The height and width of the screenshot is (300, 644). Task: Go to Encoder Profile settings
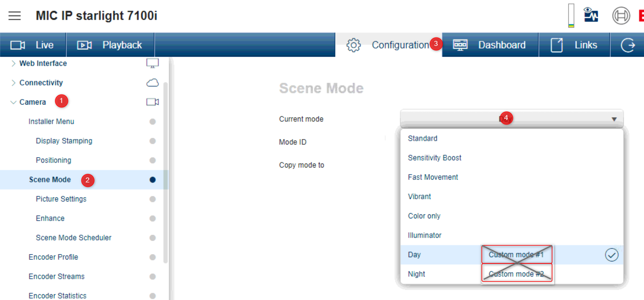coord(53,257)
